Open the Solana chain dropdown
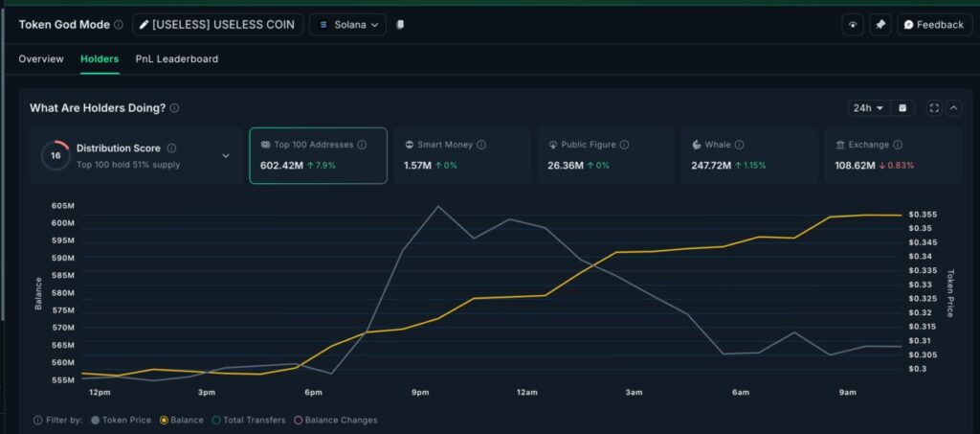Viewport: 980px width, 434px height. [x=347, y=25]
